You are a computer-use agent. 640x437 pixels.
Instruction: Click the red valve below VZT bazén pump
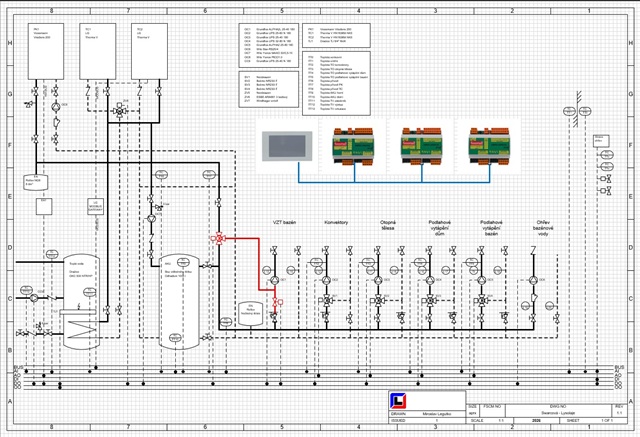(277, 302)
